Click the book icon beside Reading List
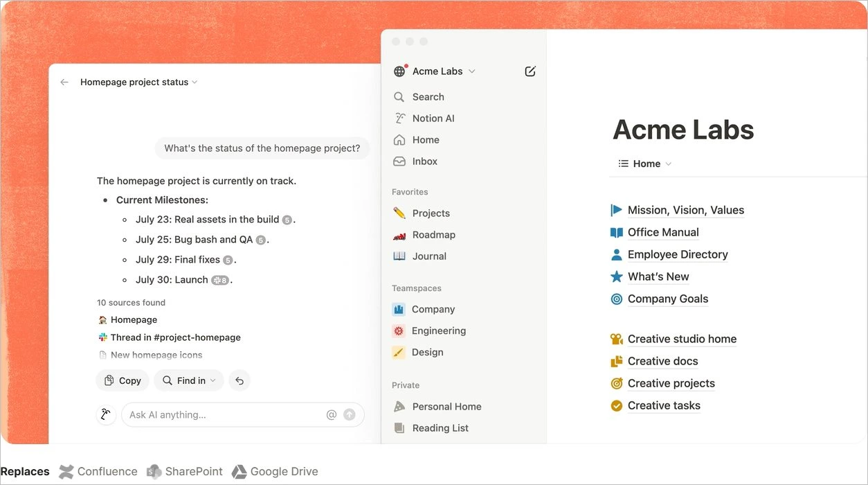This screenshot has height=485, width=868. click(399, 428)
